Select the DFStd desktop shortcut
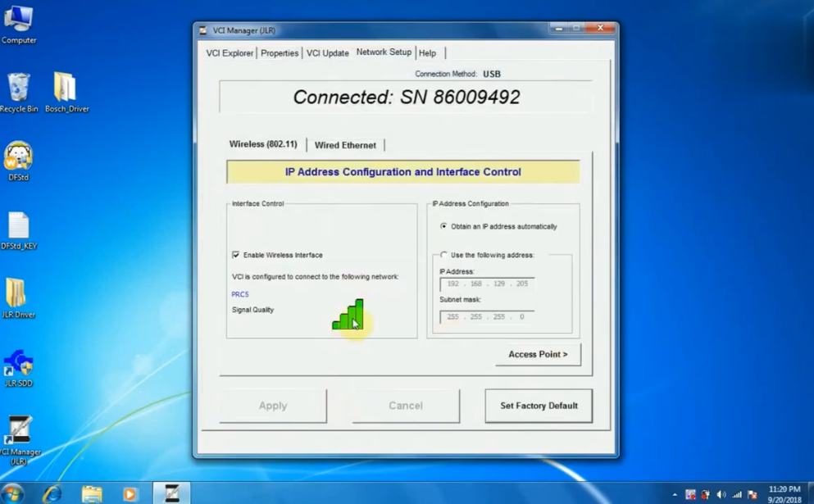This screenshot has height=504, width=814. [19, 161]
